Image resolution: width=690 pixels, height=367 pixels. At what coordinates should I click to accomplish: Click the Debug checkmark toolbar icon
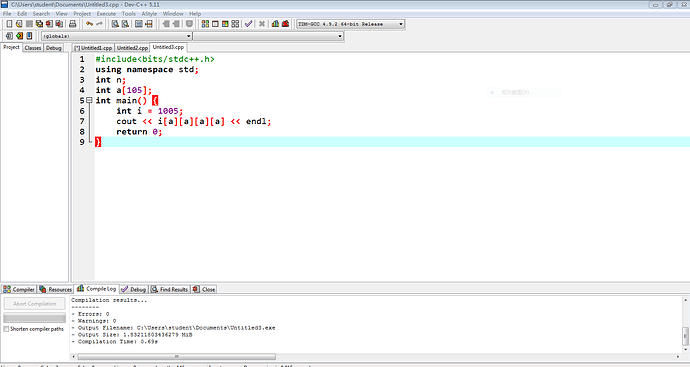pos(249,24)
